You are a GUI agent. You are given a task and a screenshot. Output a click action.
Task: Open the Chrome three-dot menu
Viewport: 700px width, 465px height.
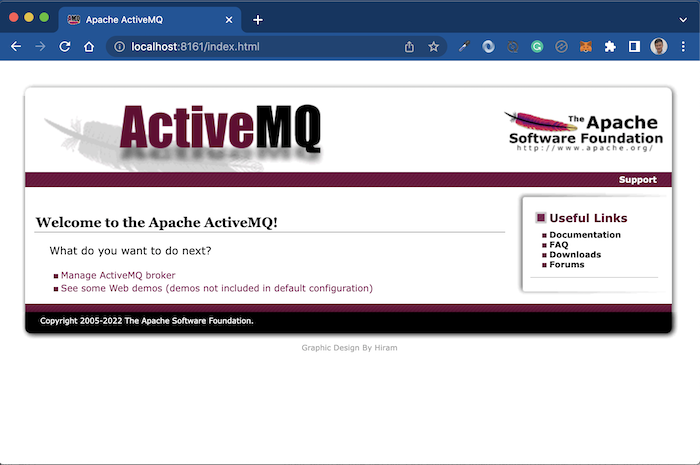(683, 46)
